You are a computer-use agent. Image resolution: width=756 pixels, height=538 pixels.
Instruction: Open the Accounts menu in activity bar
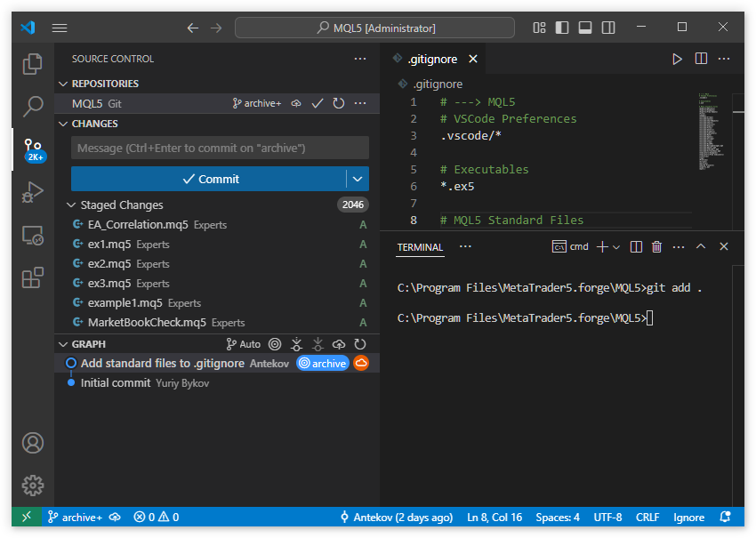(33, 443)
